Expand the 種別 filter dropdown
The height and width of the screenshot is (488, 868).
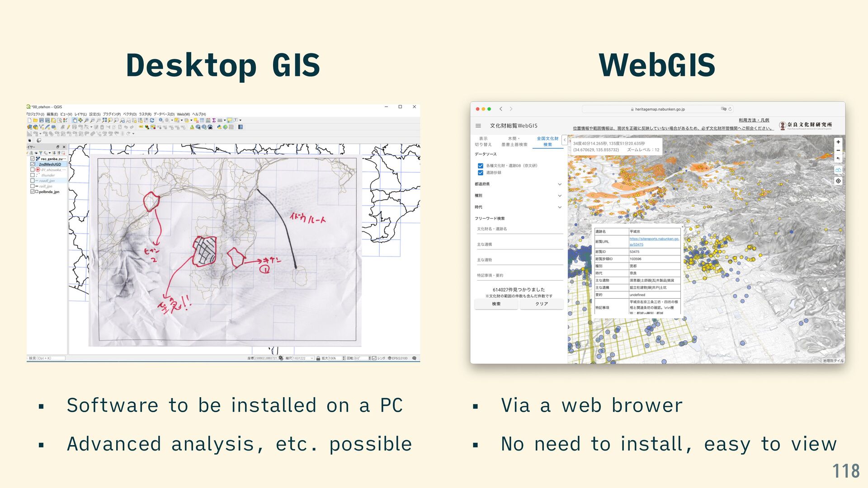click(560, 196)
